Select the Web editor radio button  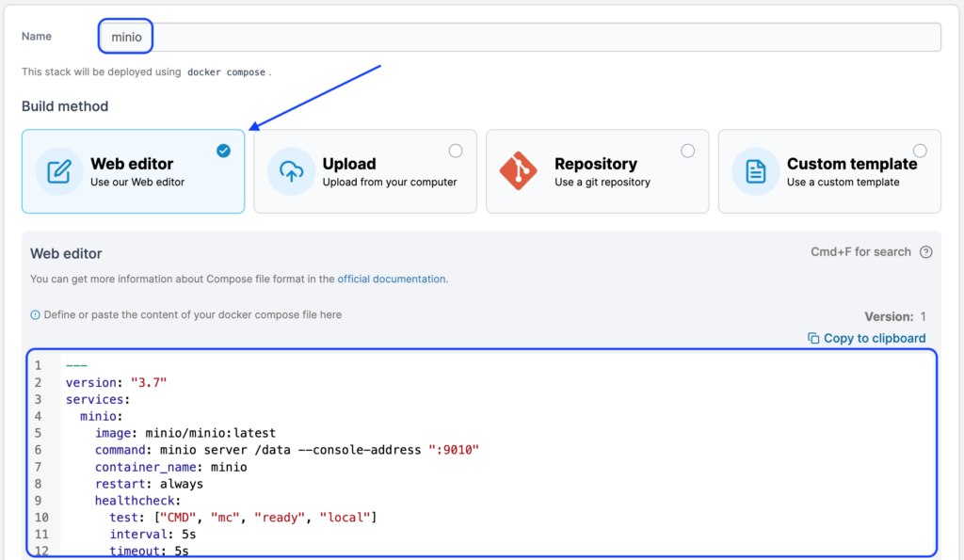tap(223, 151)
